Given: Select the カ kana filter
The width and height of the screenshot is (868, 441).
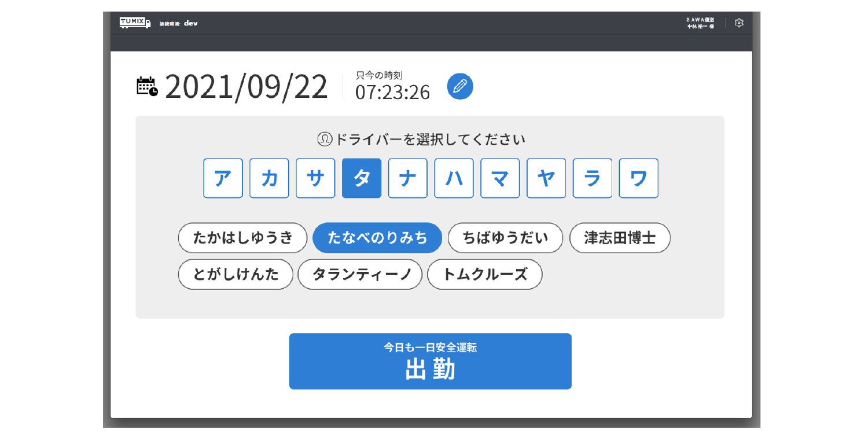Looking at the screenshot, I should coord(269,178).
